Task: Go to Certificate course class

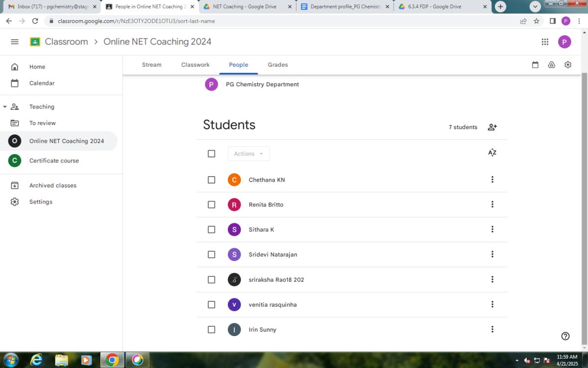Action: [54, 160]
